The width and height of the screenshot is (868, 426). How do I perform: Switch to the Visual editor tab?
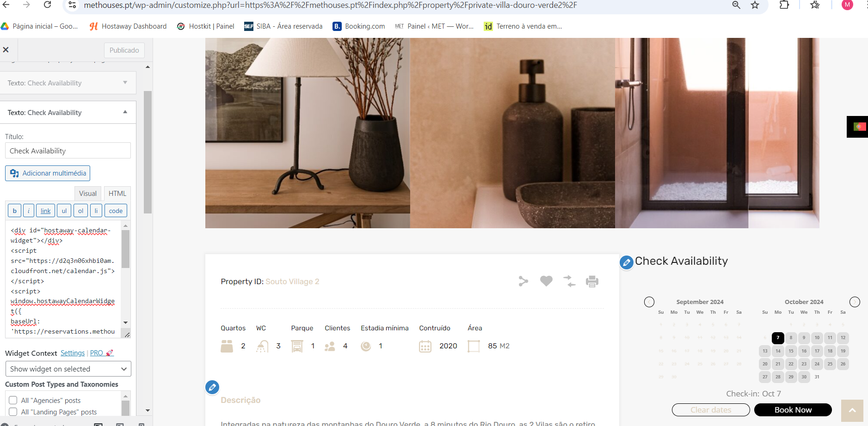87,194
